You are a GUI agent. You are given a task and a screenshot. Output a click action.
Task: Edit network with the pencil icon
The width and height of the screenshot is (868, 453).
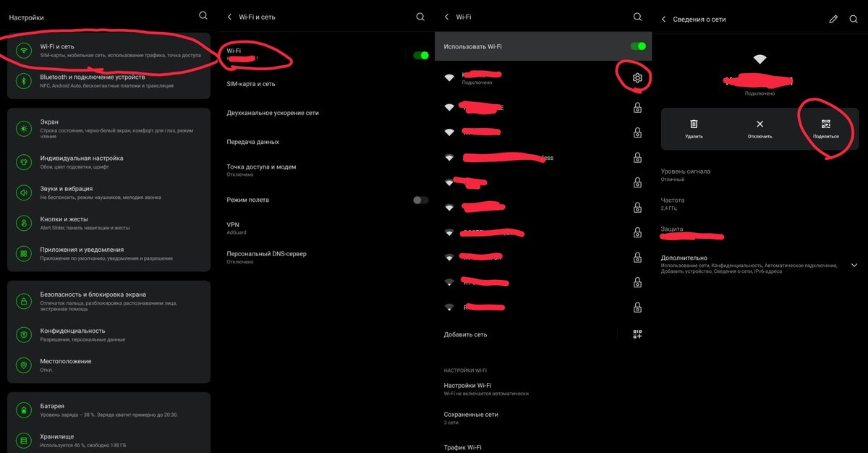[833, 19]
